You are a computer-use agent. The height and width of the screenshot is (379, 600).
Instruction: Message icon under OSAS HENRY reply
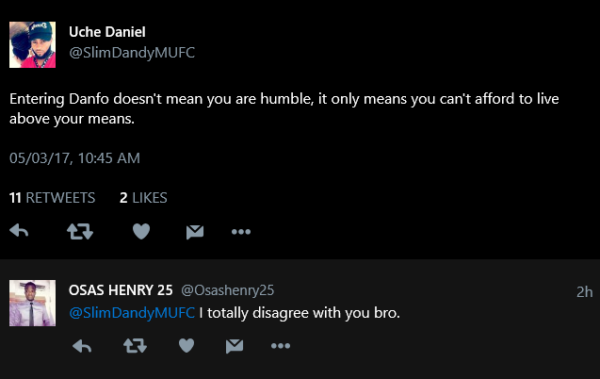pos(234,346)
